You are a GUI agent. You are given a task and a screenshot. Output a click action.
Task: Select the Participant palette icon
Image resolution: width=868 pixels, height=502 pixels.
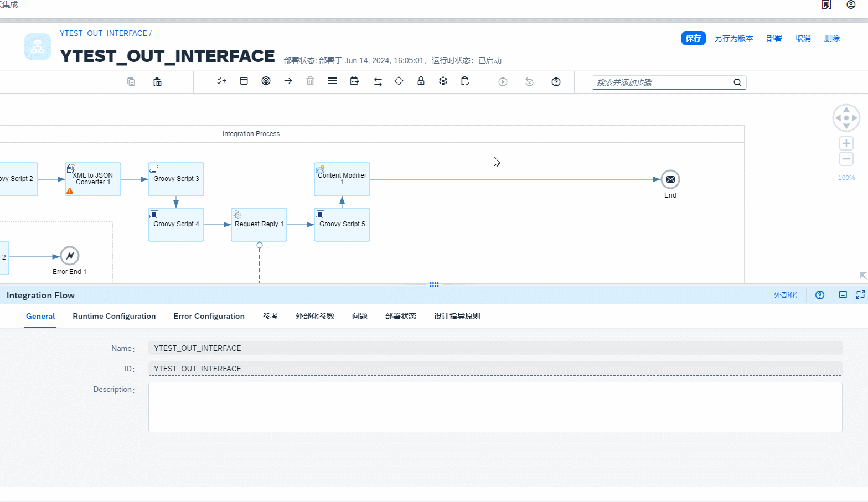(x=244, y=81)
